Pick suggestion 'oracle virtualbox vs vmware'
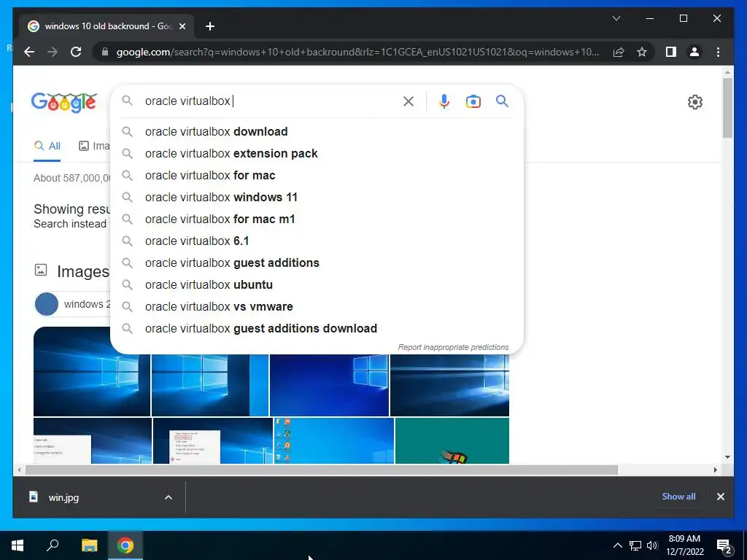Image resolution: width=747 pixels, height=560 pixels. (317, 307)
